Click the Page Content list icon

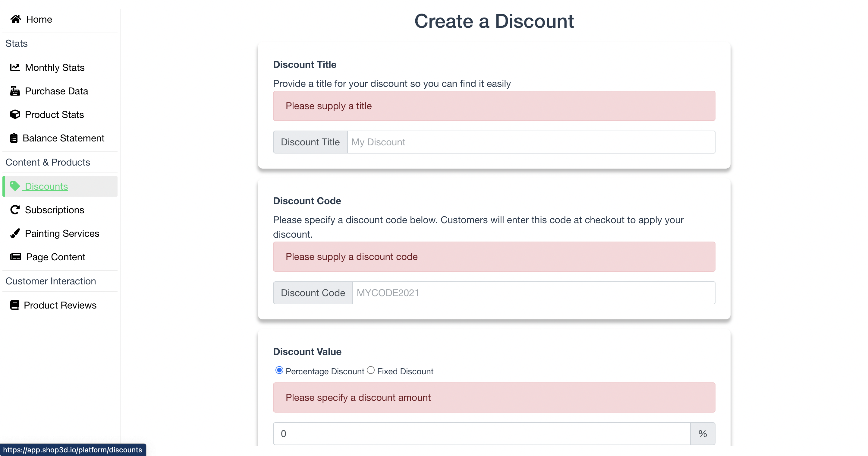[x=15, y=257]
